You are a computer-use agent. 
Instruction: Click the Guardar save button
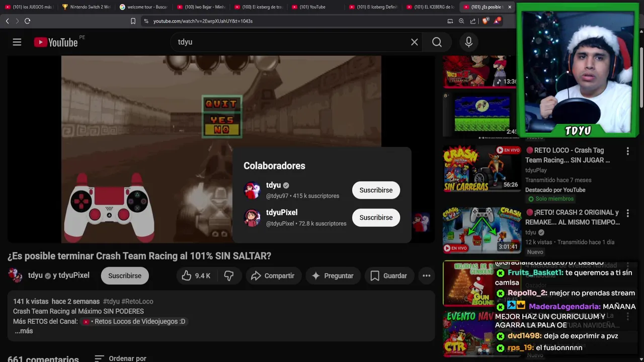388,276
